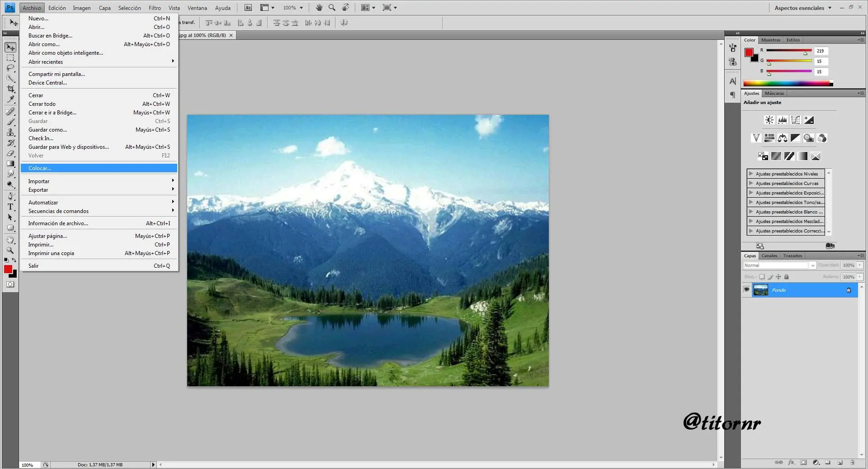Expand Ajustes preestablecidos Niveles
This screenshot has width=868, height=469.
tap(751, 174)
